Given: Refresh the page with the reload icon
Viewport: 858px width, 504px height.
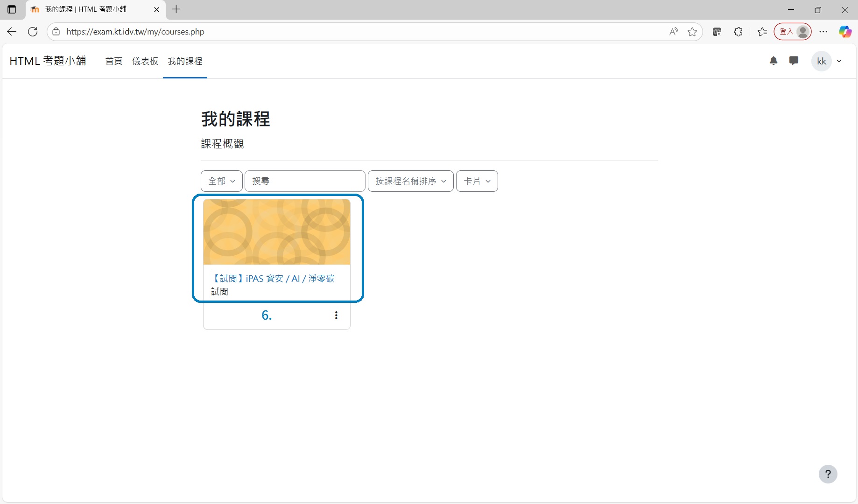Looking at the screenshot, I should 33,32.
